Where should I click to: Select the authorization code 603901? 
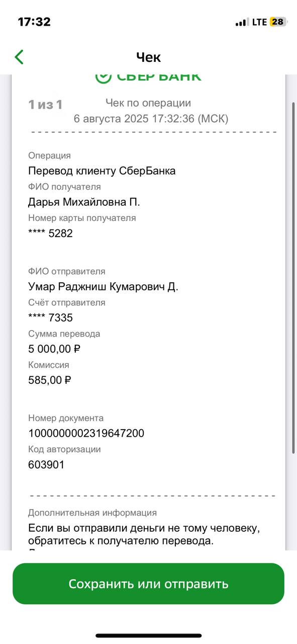coord(46,464)
